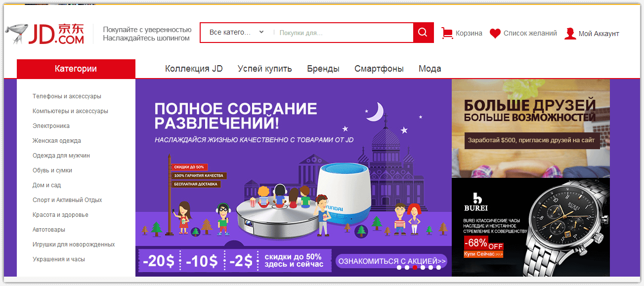
Task: Open the Категории menu header
Action: click(76, 69)
